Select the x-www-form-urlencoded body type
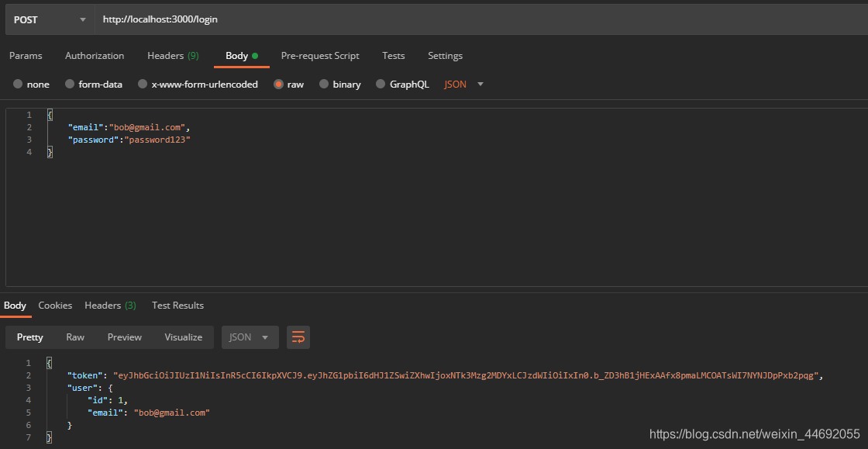Image resolution: width=868 pixels, height=449 pixels. [198, 85]
